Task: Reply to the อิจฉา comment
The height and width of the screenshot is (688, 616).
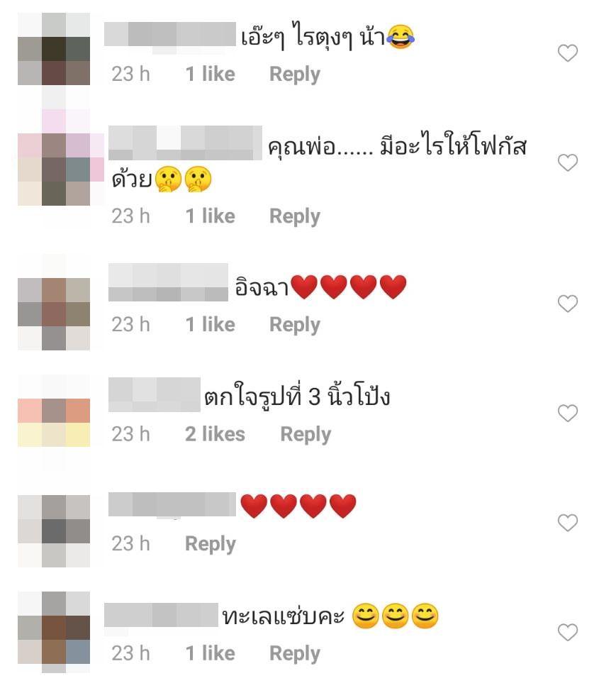Action: 295,325
